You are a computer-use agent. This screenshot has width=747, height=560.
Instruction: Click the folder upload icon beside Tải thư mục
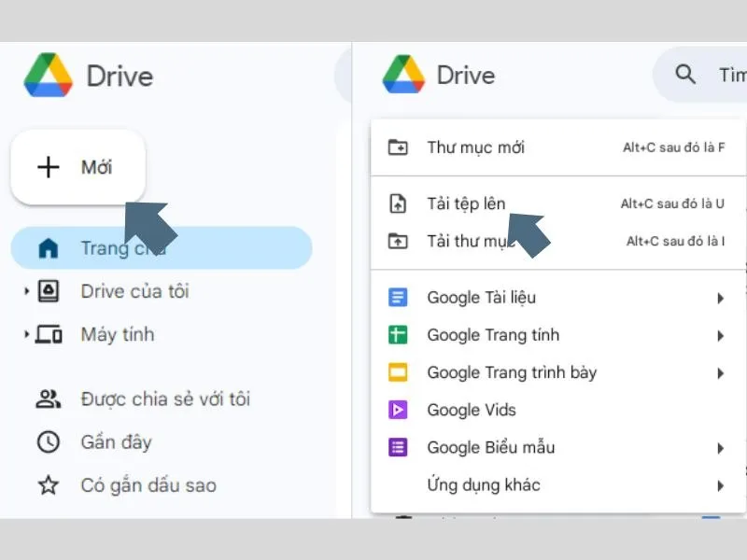point(398,241)
